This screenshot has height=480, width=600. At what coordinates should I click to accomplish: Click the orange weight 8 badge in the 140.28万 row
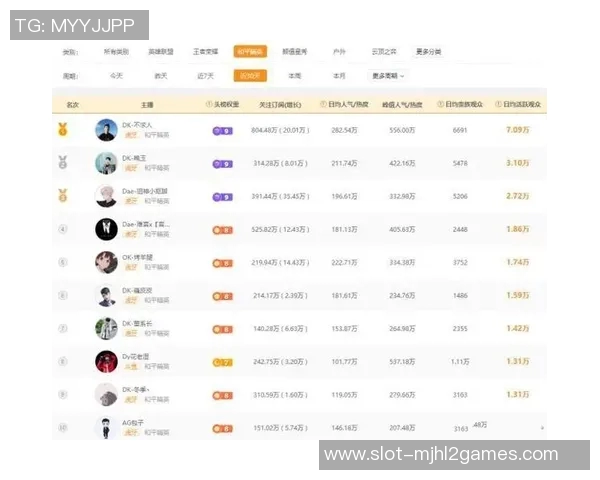coord(223,329)
